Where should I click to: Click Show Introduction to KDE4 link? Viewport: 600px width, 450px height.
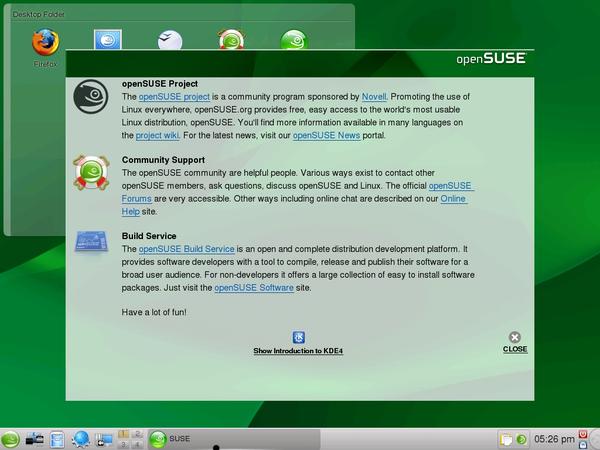click(x=298, y=351)
